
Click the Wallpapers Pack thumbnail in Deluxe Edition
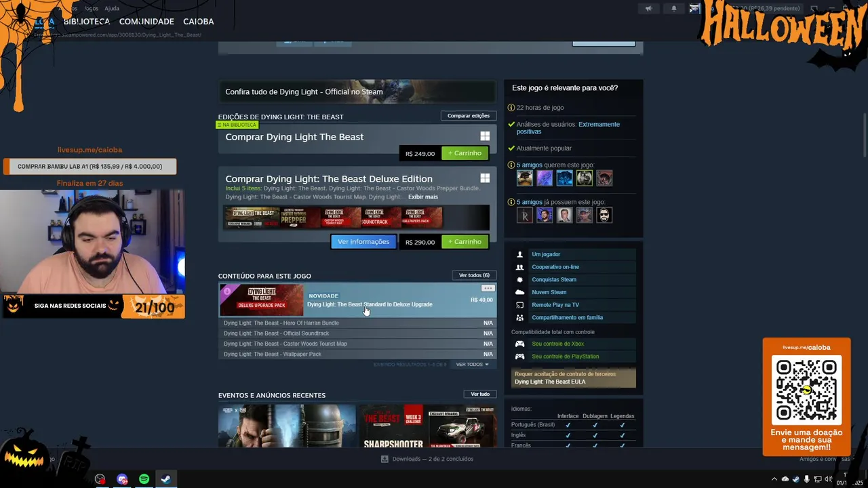coord(421,217)
